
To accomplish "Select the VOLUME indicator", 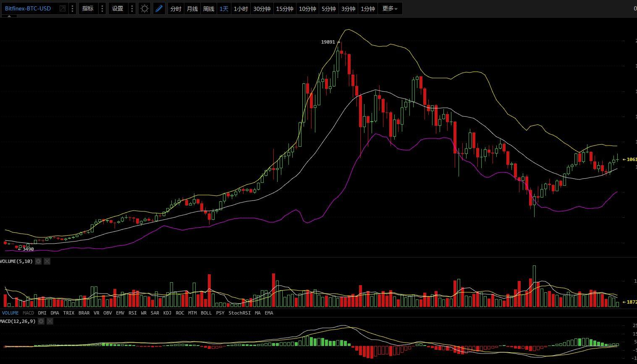I will [x=10, y=313].
